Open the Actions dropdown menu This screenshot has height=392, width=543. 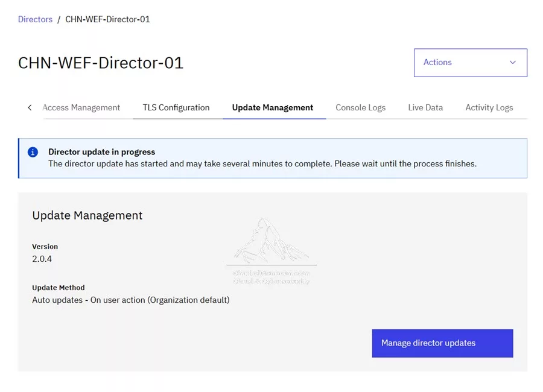pos(470,63)
